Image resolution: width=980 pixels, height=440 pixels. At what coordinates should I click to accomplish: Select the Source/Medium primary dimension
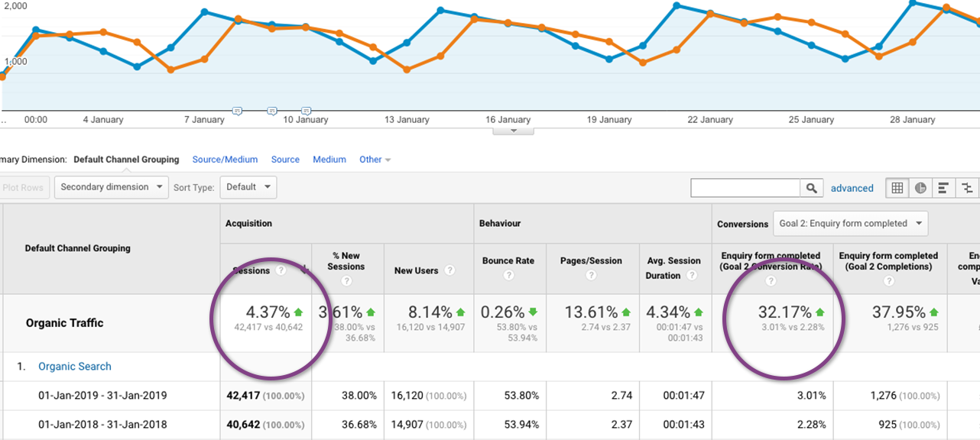[225, 160]
